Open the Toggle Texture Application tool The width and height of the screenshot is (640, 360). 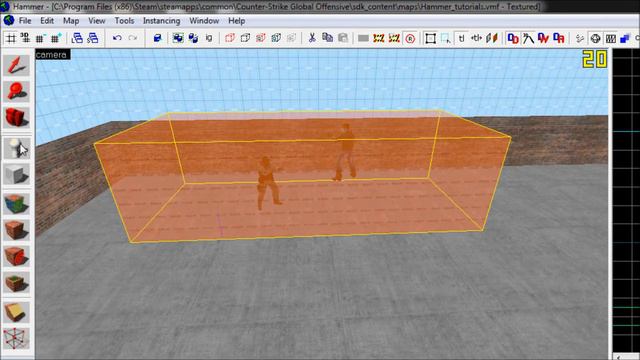16,203
